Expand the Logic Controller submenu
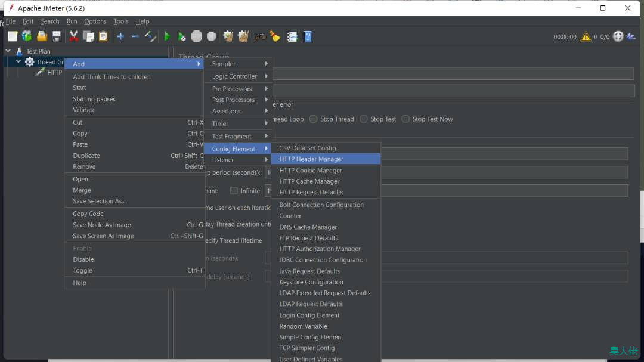 coord(238,76)
